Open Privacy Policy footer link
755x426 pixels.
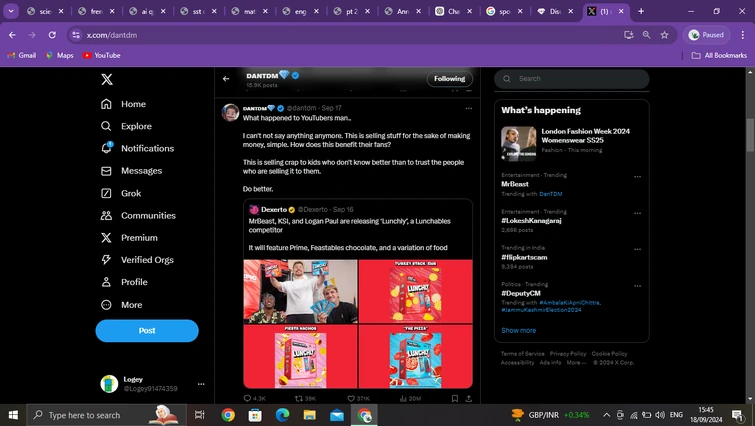pyautogui.click(x=568, y=354)
